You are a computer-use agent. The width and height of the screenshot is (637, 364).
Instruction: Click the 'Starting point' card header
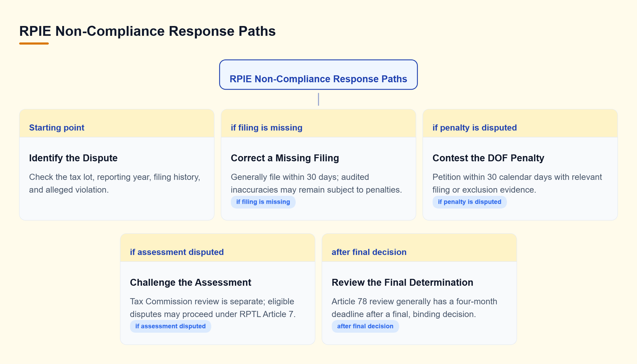[x=117, y=123]
